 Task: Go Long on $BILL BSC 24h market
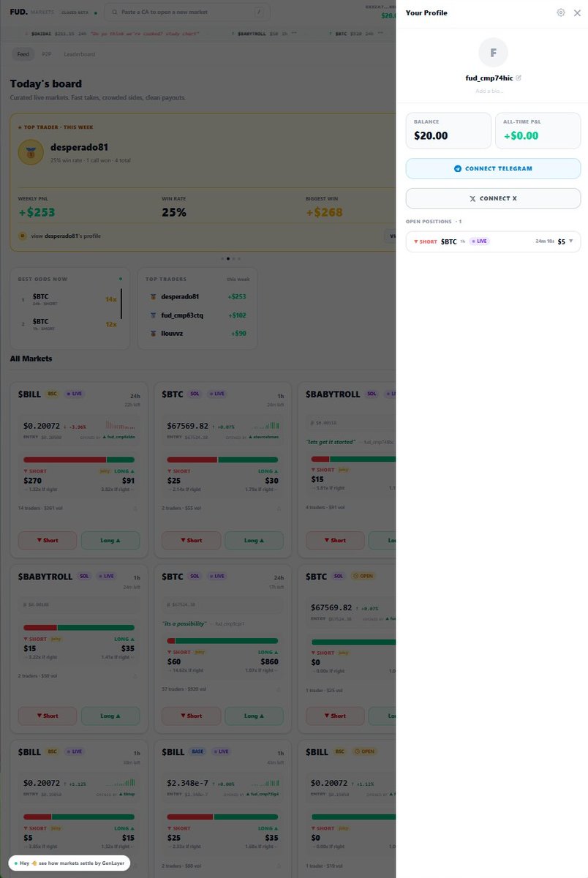[x=110, y=540]
